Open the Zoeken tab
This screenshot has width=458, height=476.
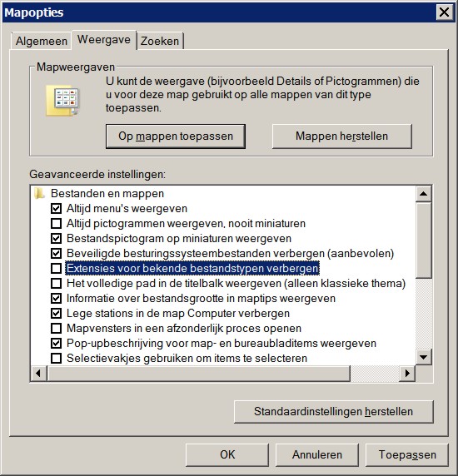tap(160, 41)
